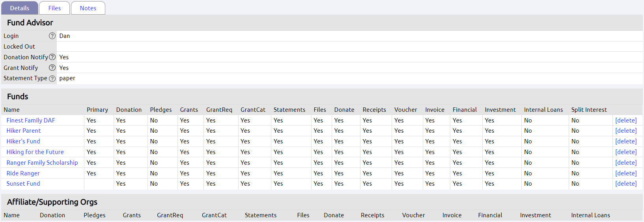Viewport: 644px width, 222px height.
Task: Click the help icon next to Login
Action: click(x=52, y=36)
